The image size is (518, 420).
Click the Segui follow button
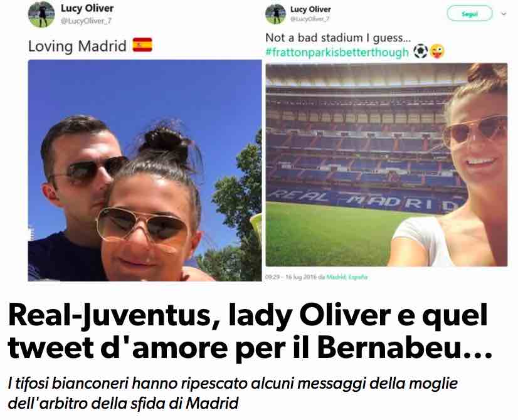click(x=470, y=14)
